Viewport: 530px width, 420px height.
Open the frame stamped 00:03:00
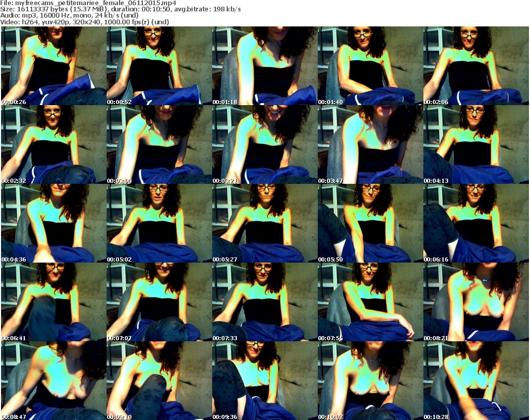coord(159,144)
